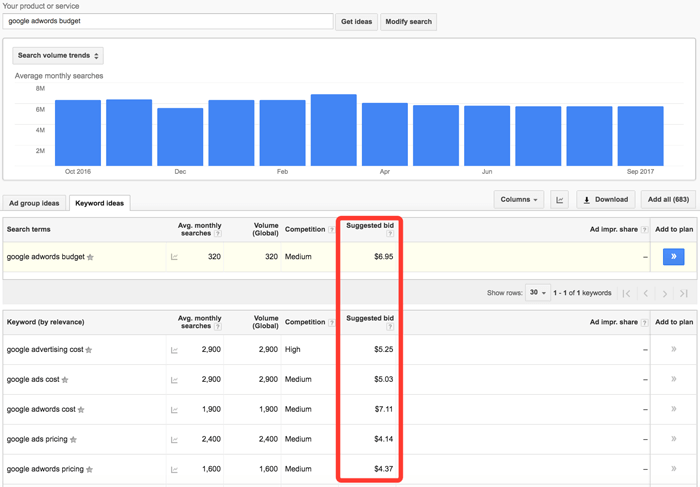Click the Oct 2016 bar in the chart

click(x=78, y=133)
